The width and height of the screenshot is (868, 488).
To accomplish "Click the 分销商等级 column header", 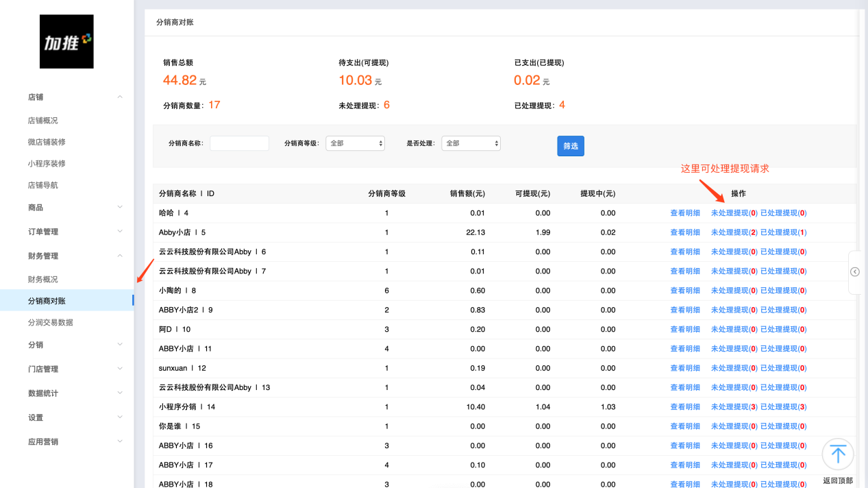I will pyautogui.click(x=386, y=194).
